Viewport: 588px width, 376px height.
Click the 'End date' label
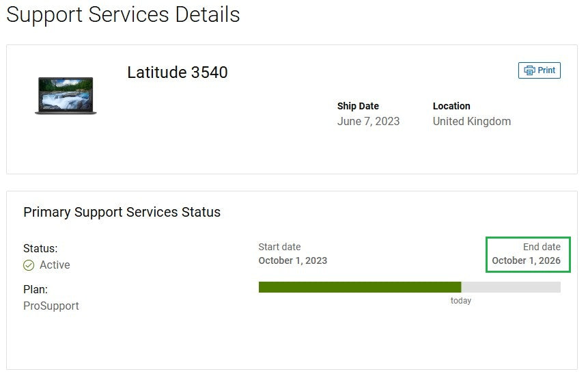[x=542, y=247]
